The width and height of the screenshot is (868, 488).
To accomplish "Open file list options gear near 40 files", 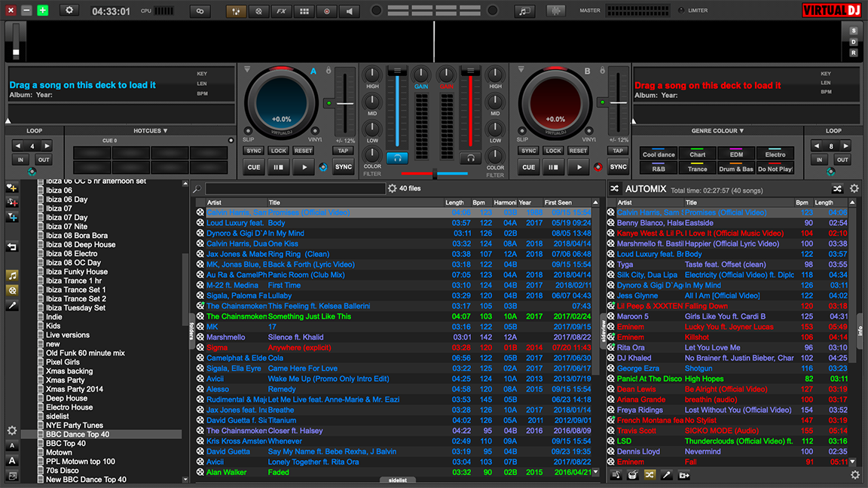I will pyautogui.click(x=392, y=189).
